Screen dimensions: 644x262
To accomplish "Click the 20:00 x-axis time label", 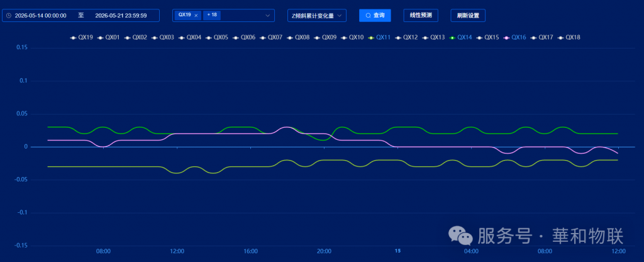I will 324,251.
